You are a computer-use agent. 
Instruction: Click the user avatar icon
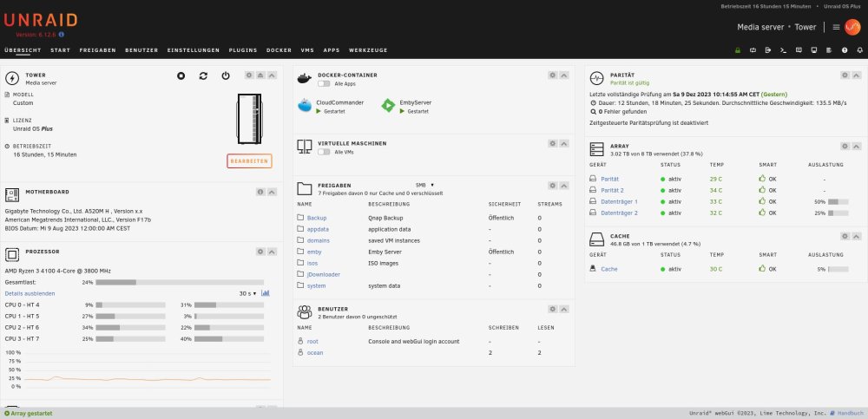coord(852,27)
